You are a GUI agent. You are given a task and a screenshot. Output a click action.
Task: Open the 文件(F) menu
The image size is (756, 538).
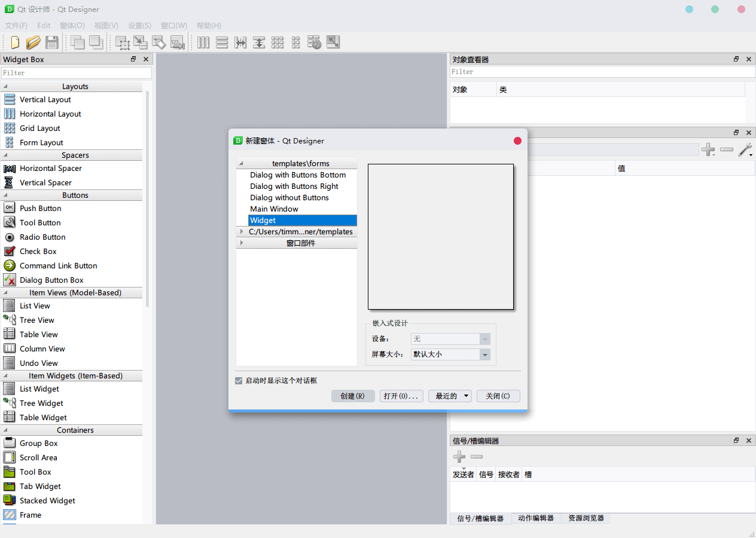point(16,25)
